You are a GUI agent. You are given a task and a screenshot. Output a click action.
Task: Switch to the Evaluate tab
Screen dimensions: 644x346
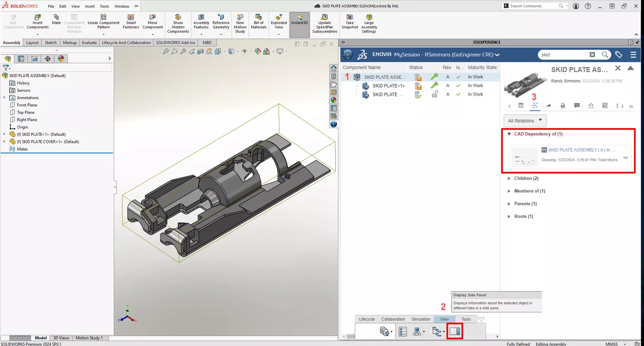pyautogui.click(x=89, y=42)
